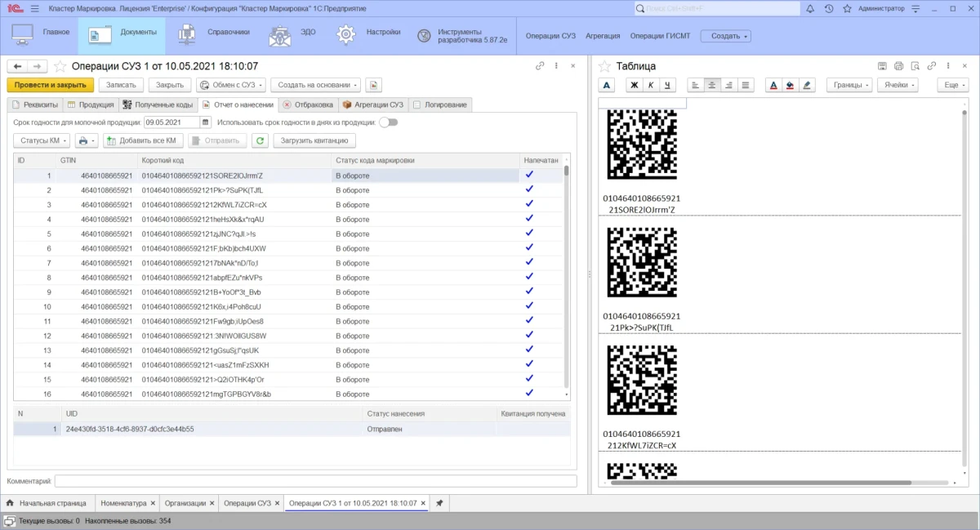Toggle Напечатан checkmark for row 14
Screen dimensions: 980x530
[x=529, y=364]
